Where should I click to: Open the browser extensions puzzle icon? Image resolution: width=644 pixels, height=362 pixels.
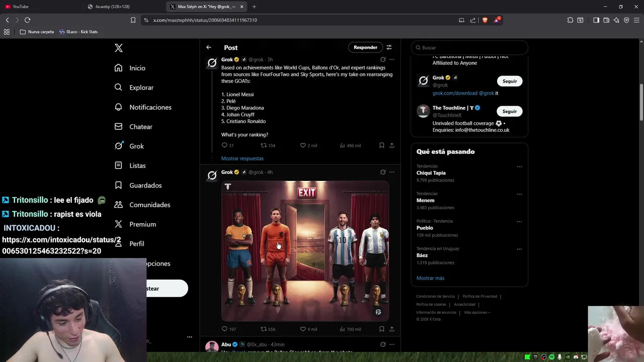[x=570, y=20]
